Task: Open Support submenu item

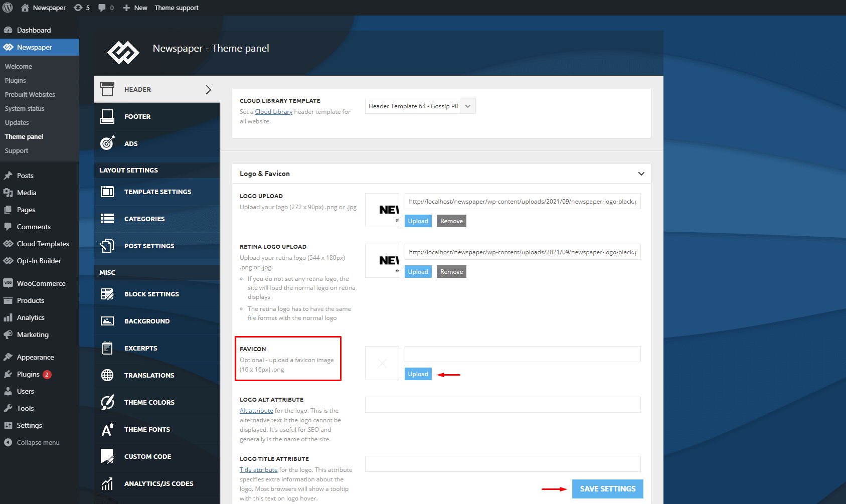Action: [17, 150]
